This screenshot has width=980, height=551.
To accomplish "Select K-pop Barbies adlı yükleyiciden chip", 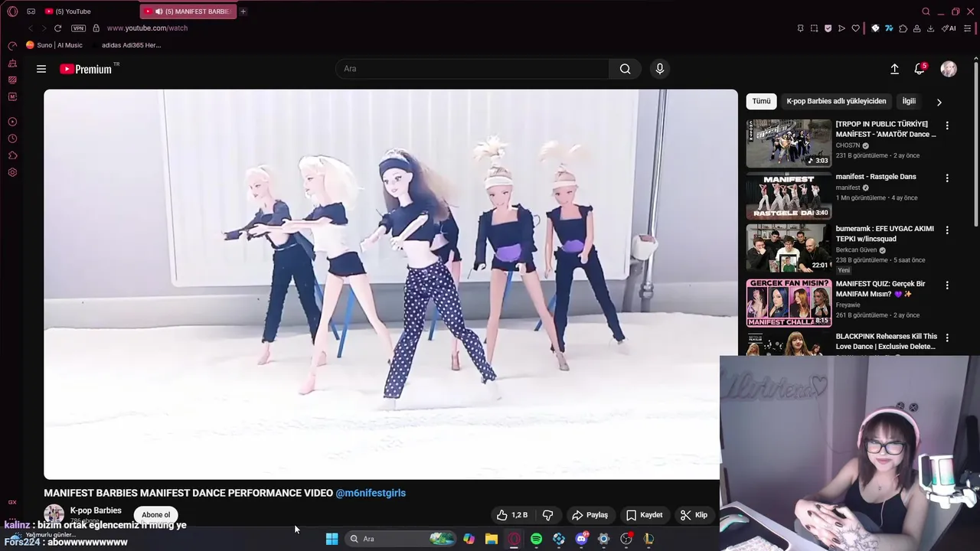I will 836,101.
